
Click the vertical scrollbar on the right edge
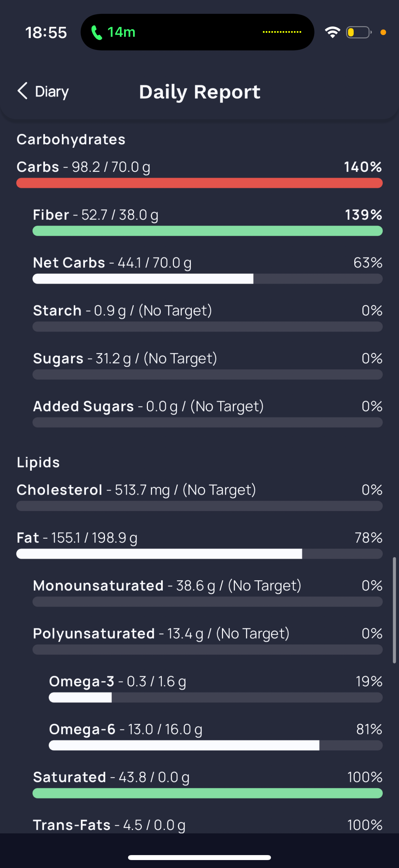point(394,610)
